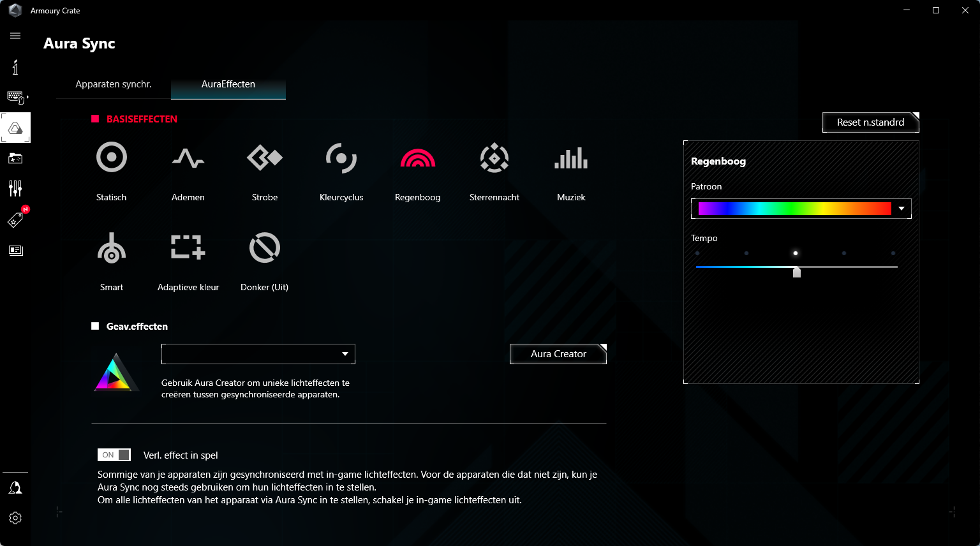Close the Armoury Crate window
The height and width of the screenshot is (546, 980).
point(965,10)
